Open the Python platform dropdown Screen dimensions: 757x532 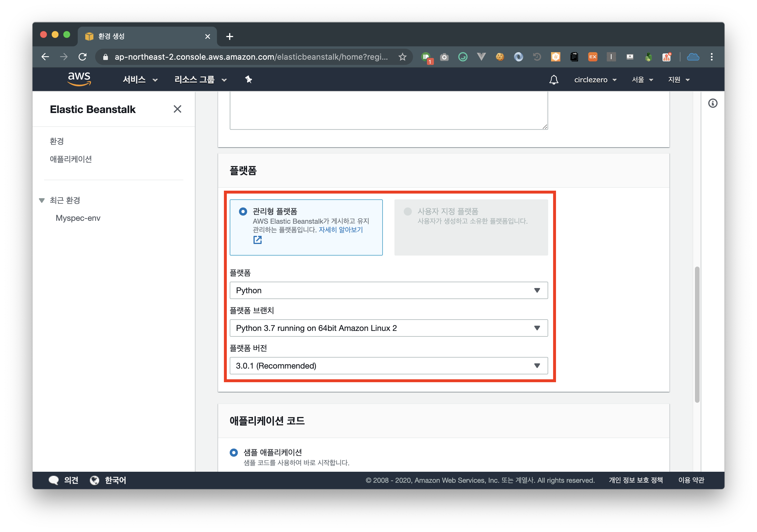point(388,290)
